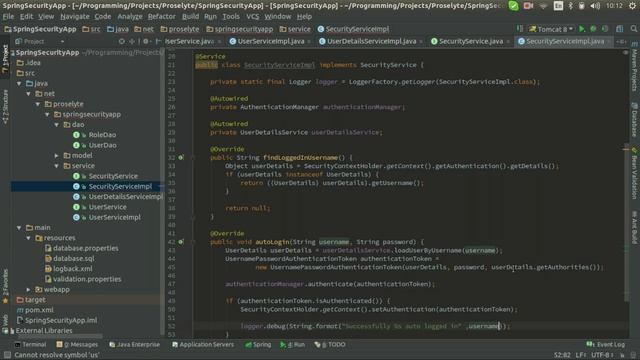
Task: Click the UTF-8 encoding status entry
Action: (x=602, y=356)
